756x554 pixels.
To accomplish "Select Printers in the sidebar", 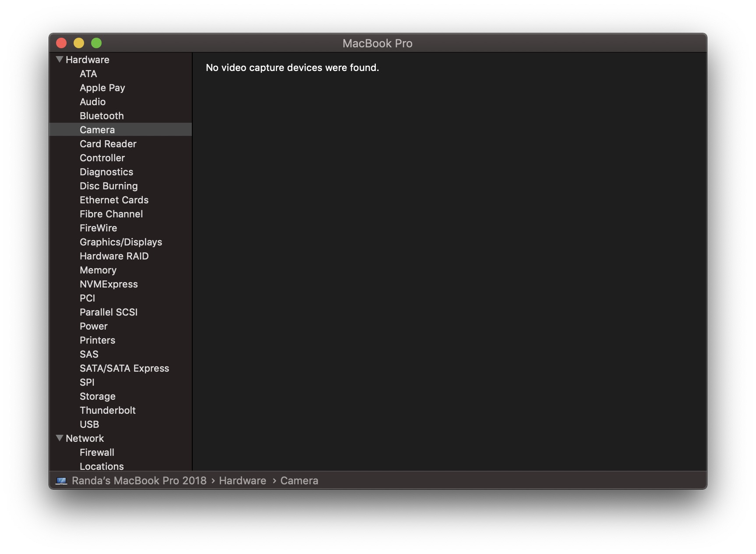I will click(x=98, y=340).
